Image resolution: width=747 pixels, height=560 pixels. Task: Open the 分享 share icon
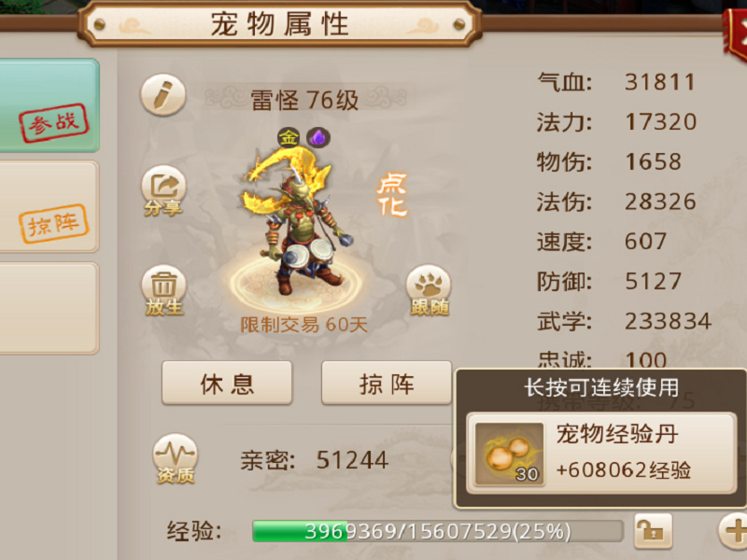[x=163, y=191]
